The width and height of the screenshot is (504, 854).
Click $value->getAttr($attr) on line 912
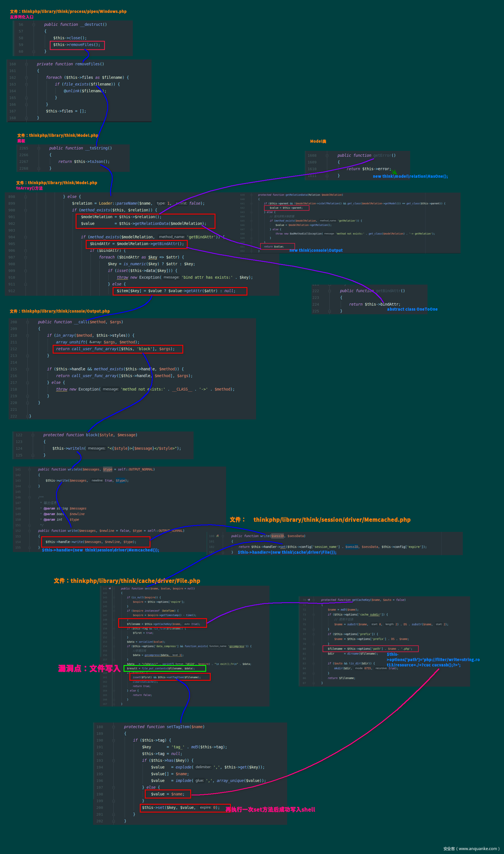tap(193, 291)
